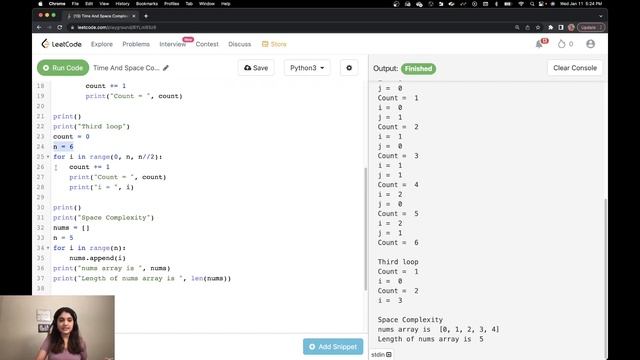Open editor settings gear icon
Image resolution: width=640 pixels, height=360 pixels.
[x=349, y=68]
